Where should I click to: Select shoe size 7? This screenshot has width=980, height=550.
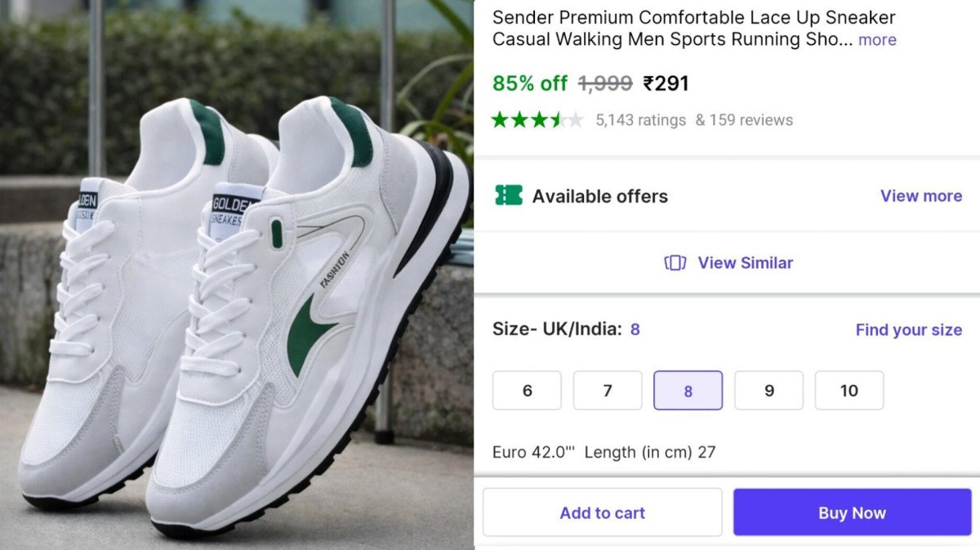(608, 390)
